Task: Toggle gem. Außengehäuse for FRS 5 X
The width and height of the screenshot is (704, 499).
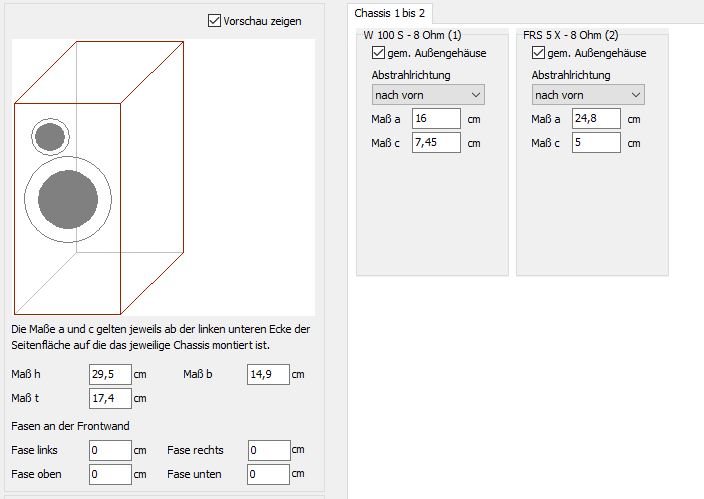Action: tap(538, 53)
